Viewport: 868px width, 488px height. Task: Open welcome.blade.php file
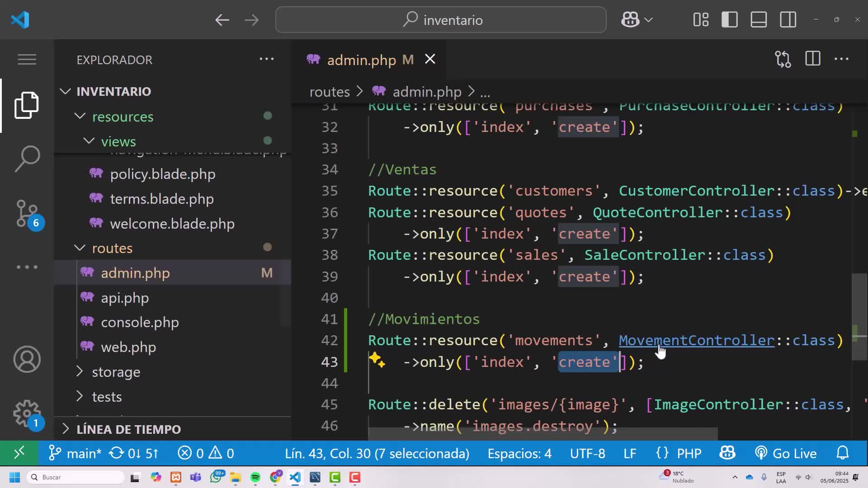click(x=172, y=224)
